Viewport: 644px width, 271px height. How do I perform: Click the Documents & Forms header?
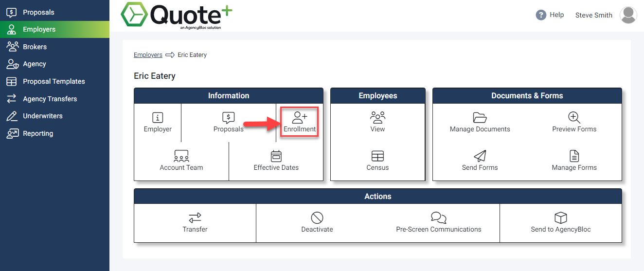pyautogui.click(x=527, y=96)
